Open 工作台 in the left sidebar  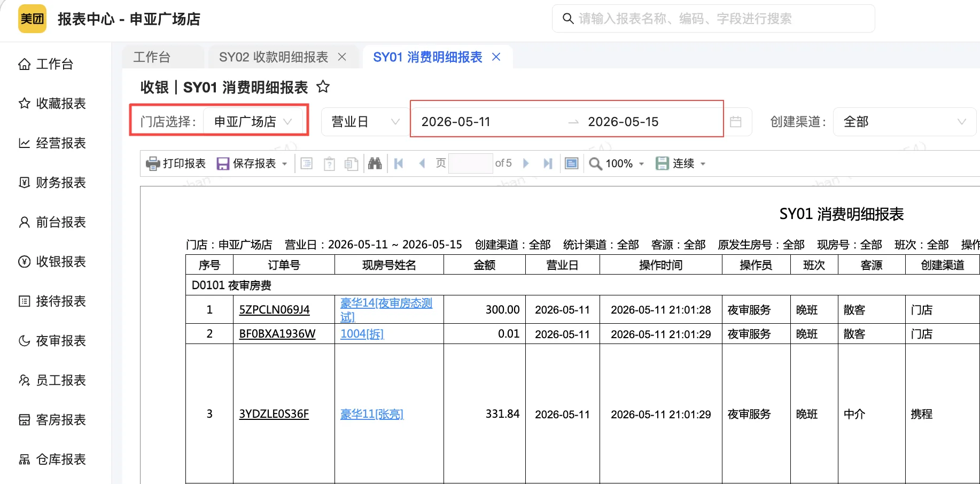tap(46, 64)
